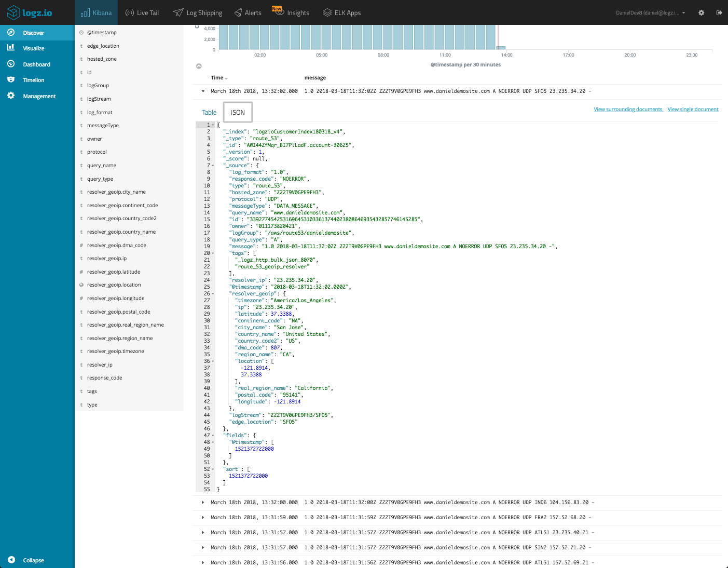Expand the 13:31:59.000 document row
The image size is (728, 568).
point(203,517)
